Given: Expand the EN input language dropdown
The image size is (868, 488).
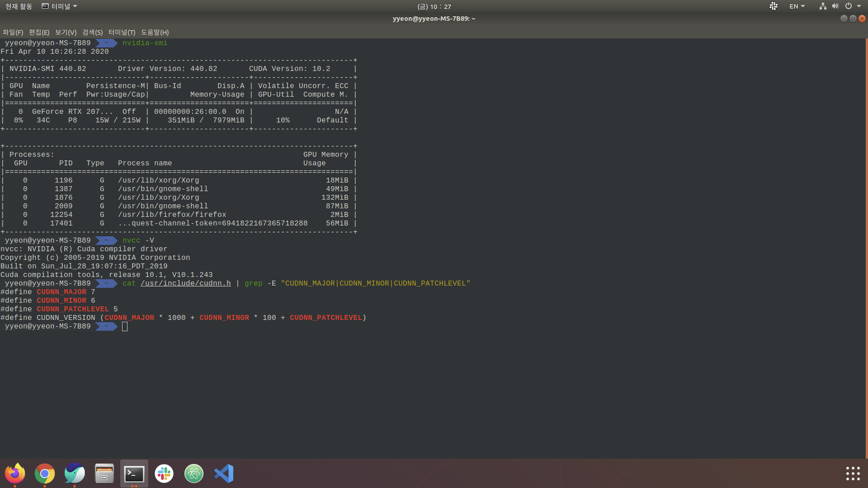Looking at the screenshot, I should tap(797, 6).
